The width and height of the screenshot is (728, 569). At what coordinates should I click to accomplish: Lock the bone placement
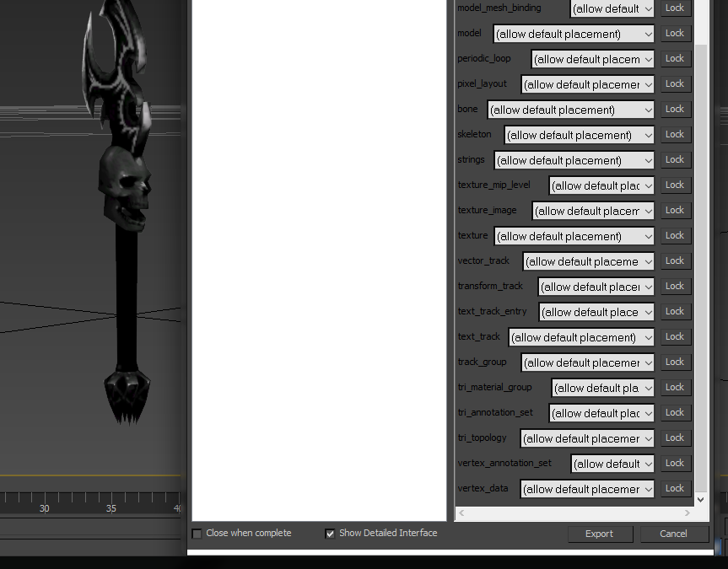click(675, 109)
